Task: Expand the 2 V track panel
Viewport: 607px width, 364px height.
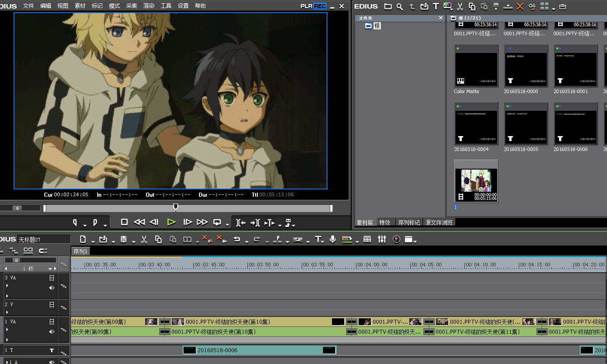Action: pyautogui.click(x=7, y=312)
